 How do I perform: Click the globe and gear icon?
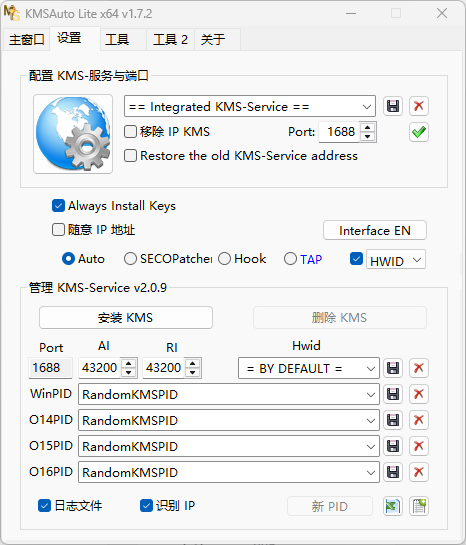73,134
